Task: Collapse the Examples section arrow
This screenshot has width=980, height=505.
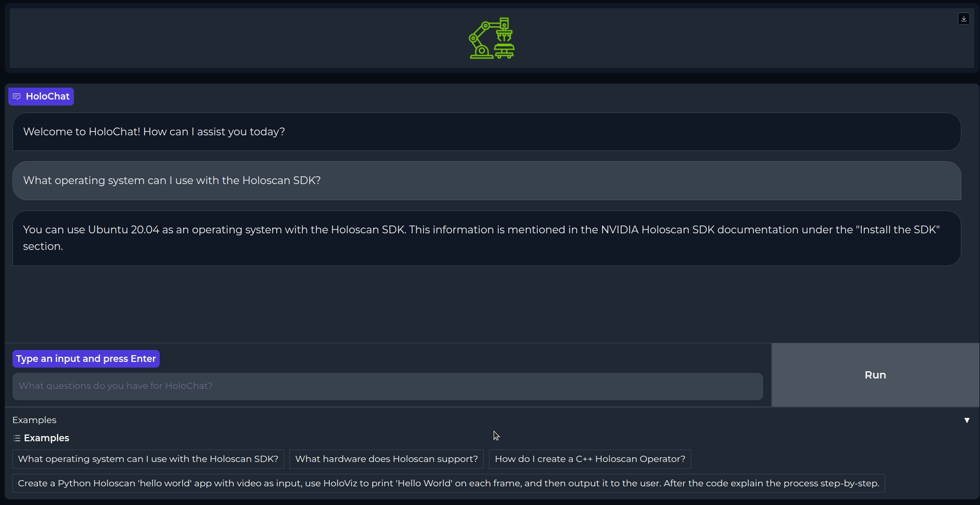Action: click(967, 420)
